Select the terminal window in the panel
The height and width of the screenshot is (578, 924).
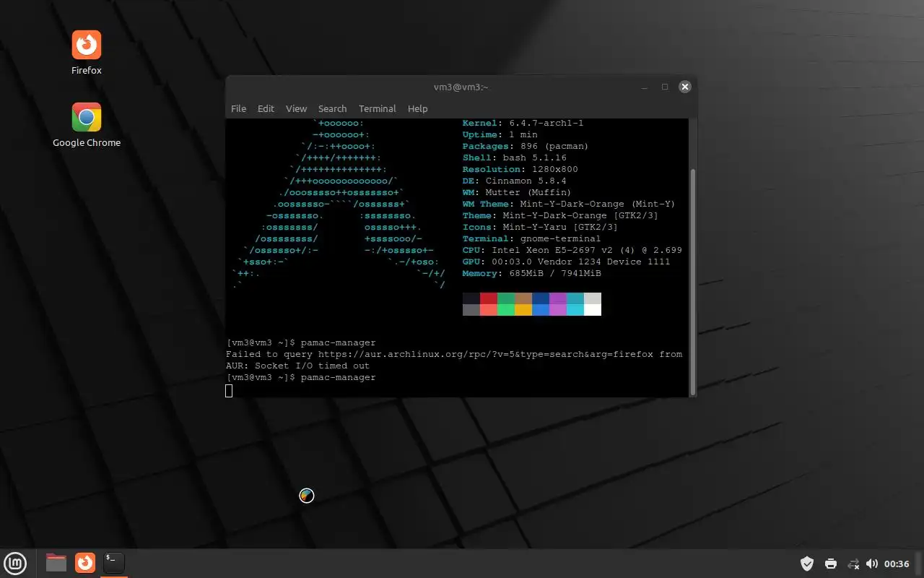point(114,563)
